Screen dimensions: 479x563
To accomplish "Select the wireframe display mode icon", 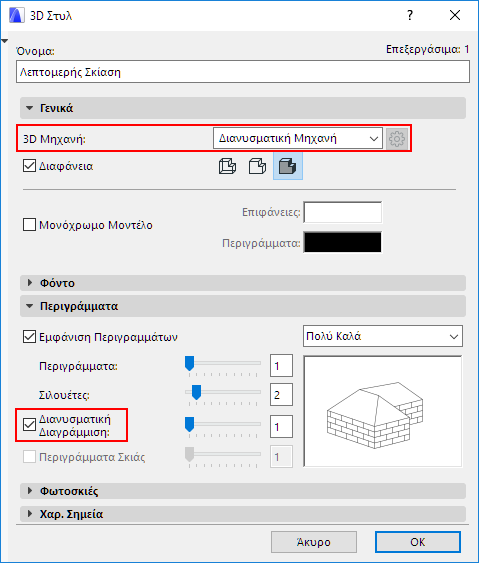I will click(228, 166).
